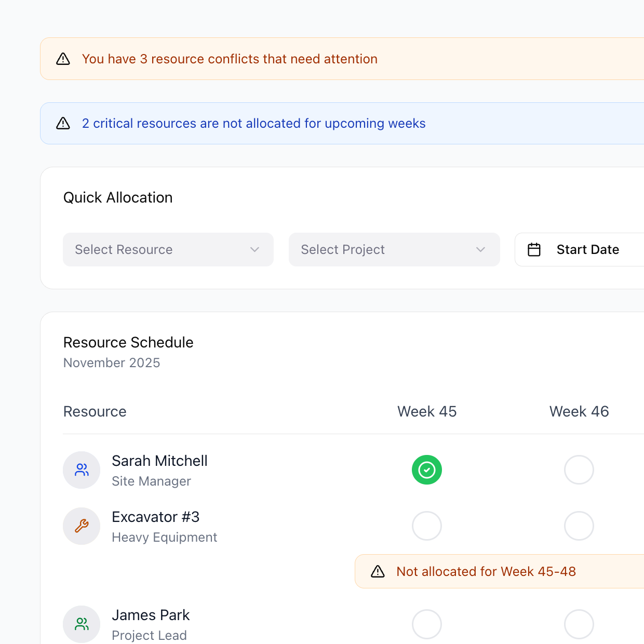Click the Start Date button

(579, 250)
